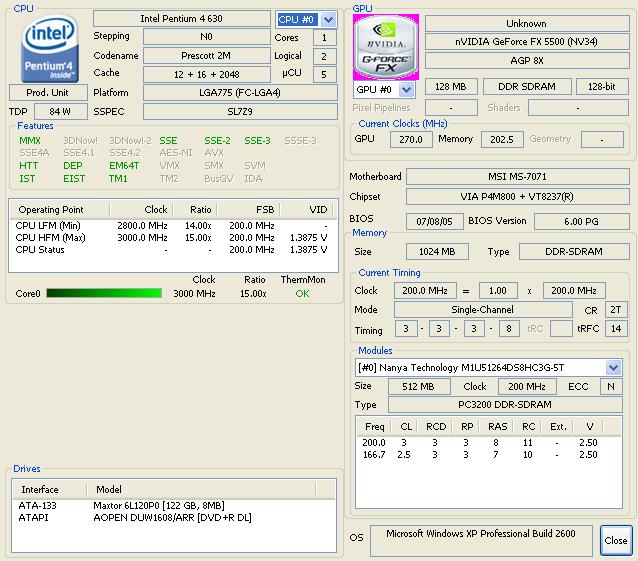Screen dimensions: 638x561
Task: Click the PC3200 DDR-SDRAM type field
Action: click(505, 404)
